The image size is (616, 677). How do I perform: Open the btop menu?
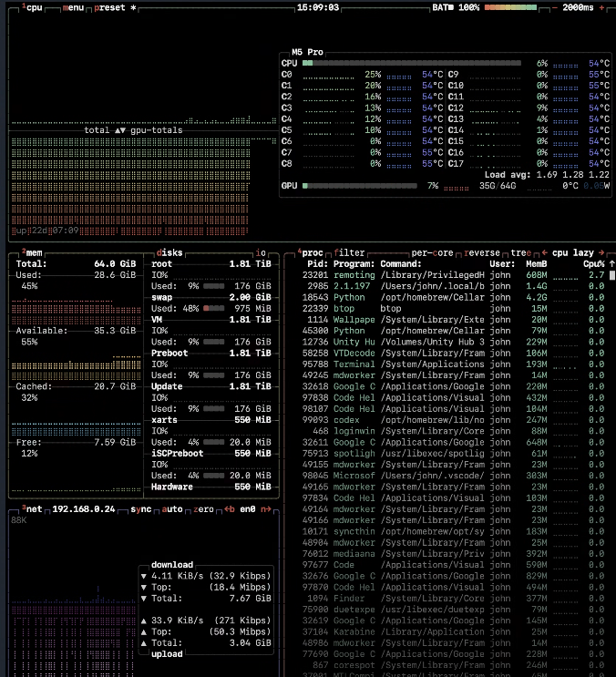tap(73, 7)
